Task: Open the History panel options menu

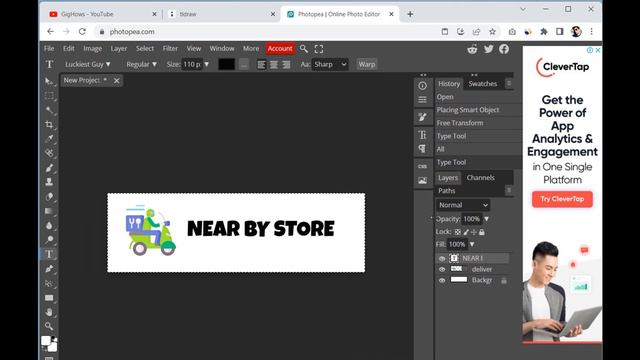Action: (509, 84)
